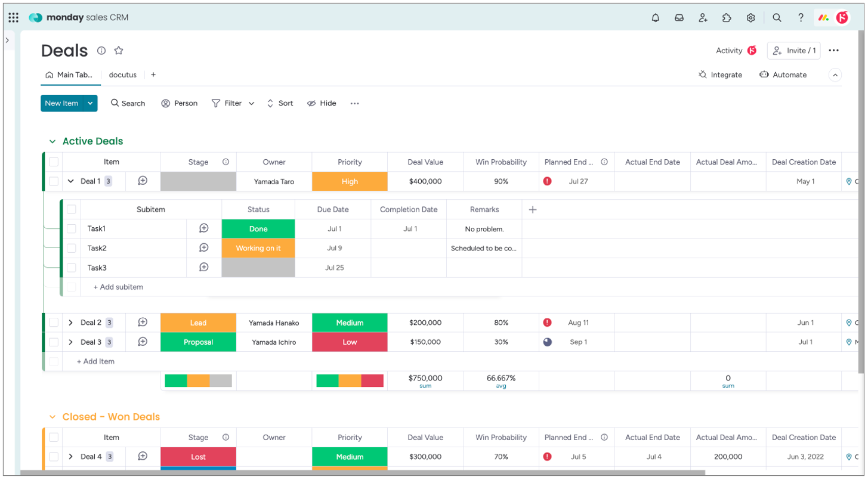Tick the checkbox for Deal 2
The width and height of the screenshot is (868, 480).
[54, 323]
